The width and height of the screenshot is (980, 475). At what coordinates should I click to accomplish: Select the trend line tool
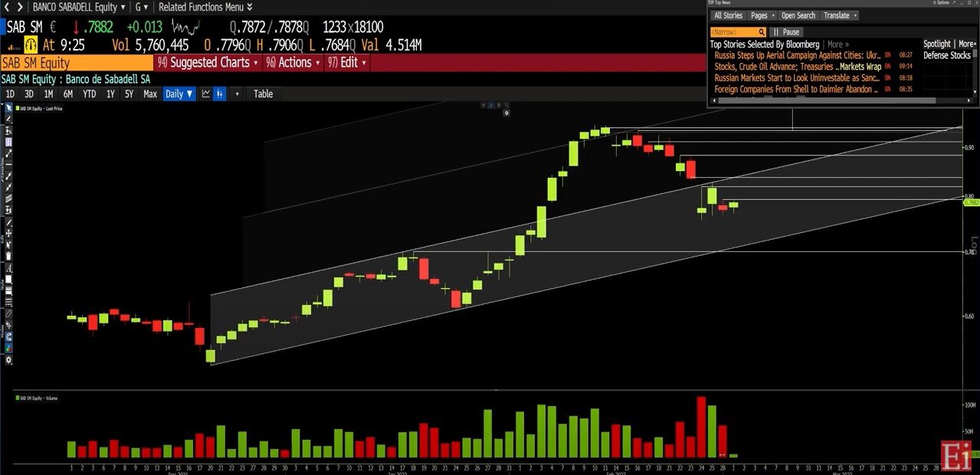point(8,152)
